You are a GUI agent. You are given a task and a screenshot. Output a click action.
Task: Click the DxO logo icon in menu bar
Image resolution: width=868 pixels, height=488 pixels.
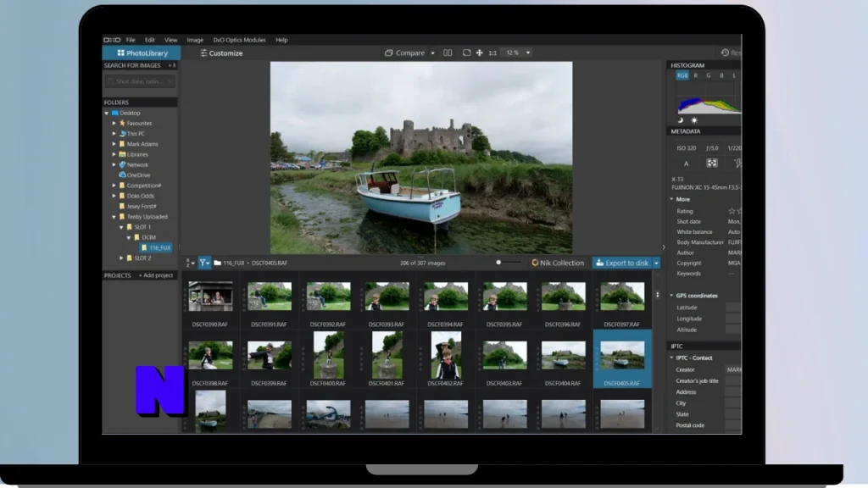112,40
